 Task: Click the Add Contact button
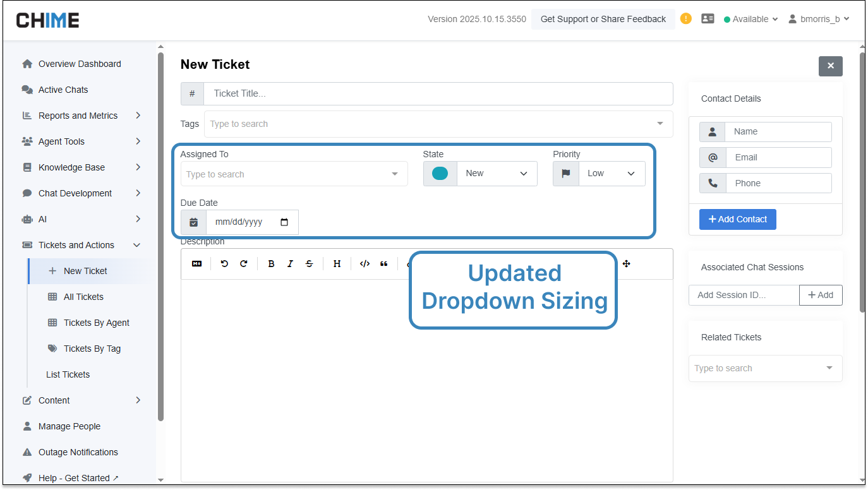[x=737, y=219]
